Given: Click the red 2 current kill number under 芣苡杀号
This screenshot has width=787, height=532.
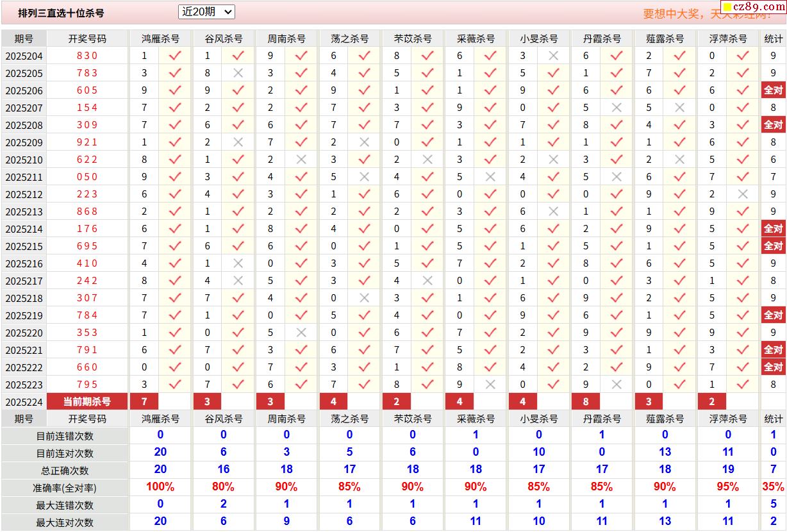Looking at the screenshot, I should click(x=397, y=402).
